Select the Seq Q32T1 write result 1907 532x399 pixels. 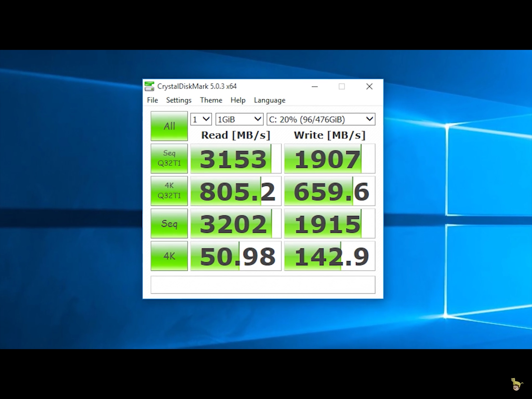point(330,158)
